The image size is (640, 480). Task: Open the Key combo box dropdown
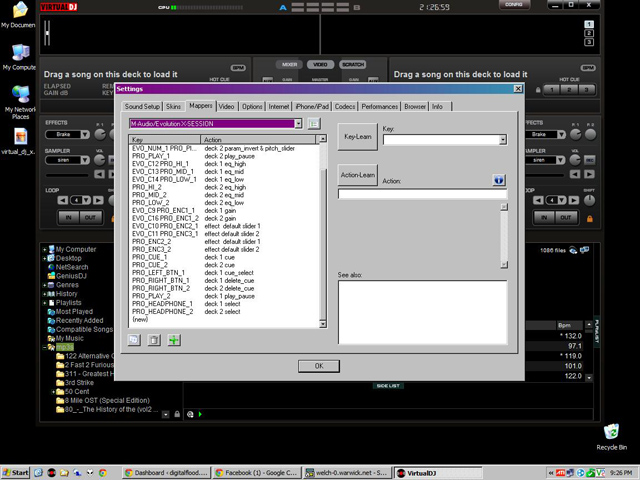(503, 140)
